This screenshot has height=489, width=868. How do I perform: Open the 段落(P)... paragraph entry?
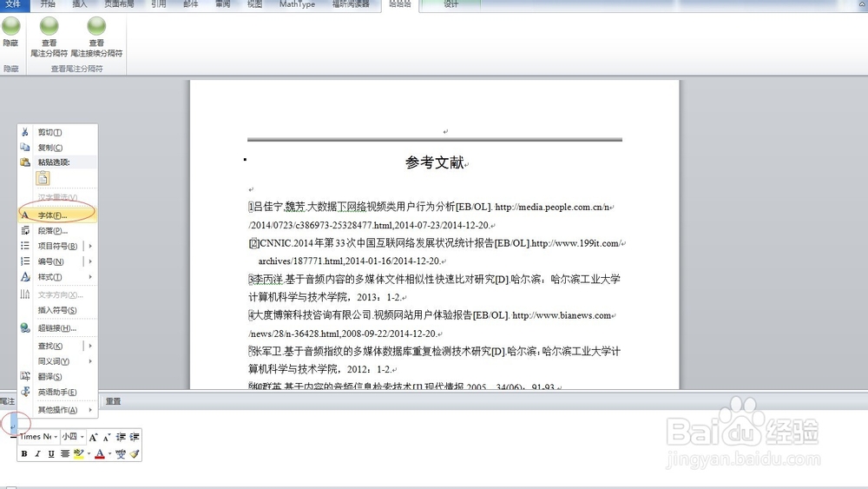pyautogui.click(x=57, y=230)
